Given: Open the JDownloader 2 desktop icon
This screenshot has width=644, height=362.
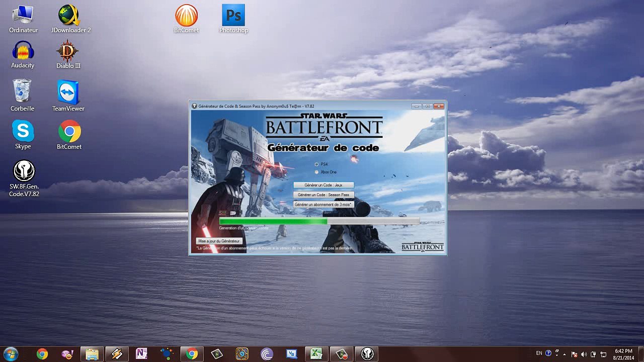Looking at the screenshot, I should point(69,19).
